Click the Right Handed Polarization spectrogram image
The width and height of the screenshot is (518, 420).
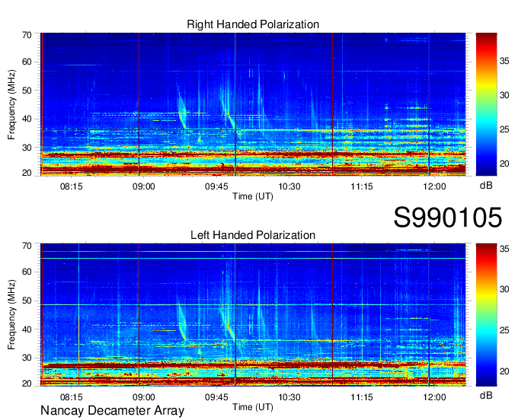[253, 104]
